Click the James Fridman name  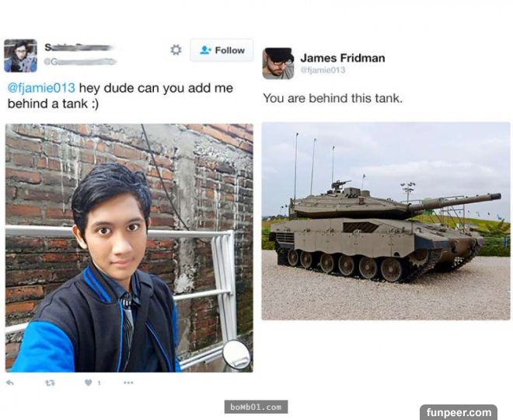343,58
